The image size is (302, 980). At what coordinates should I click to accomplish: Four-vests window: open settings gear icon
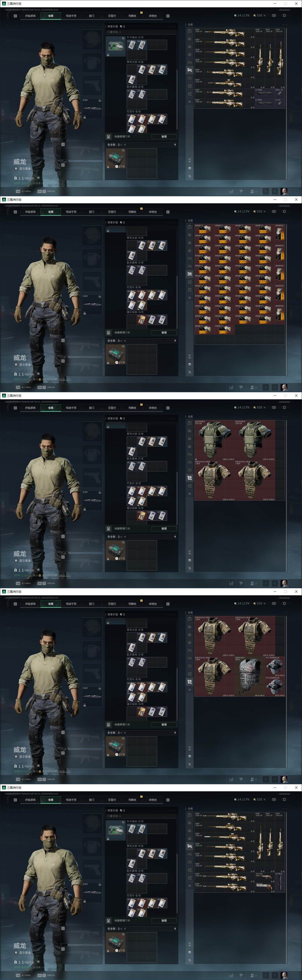tap(284, 407)
